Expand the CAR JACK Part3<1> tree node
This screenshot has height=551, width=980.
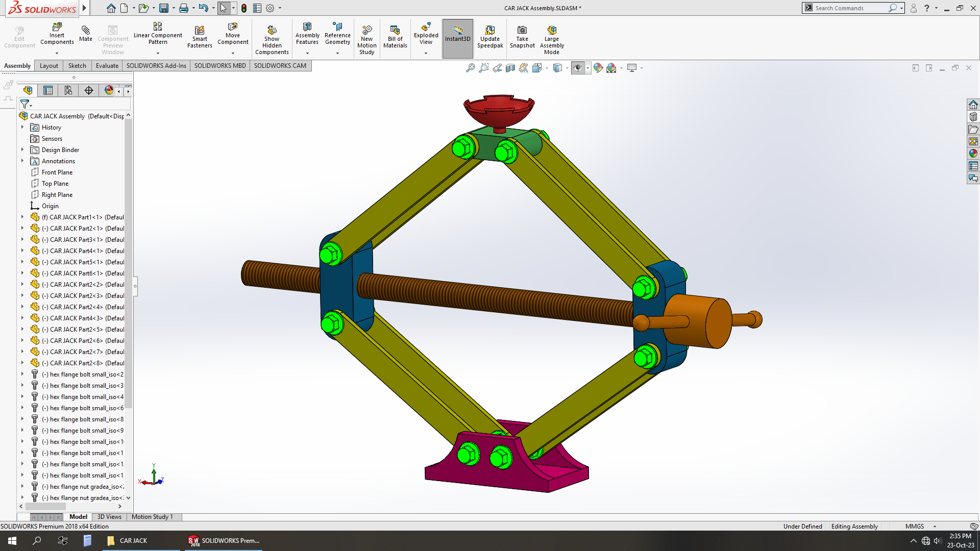click(x=22, y=239)
